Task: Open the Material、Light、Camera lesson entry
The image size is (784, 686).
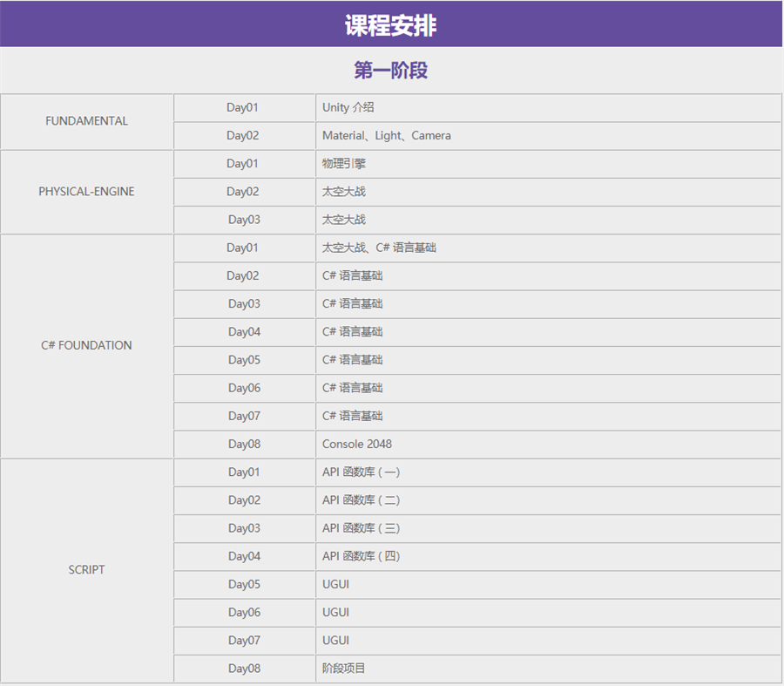Action: click(x=386, y=136)
